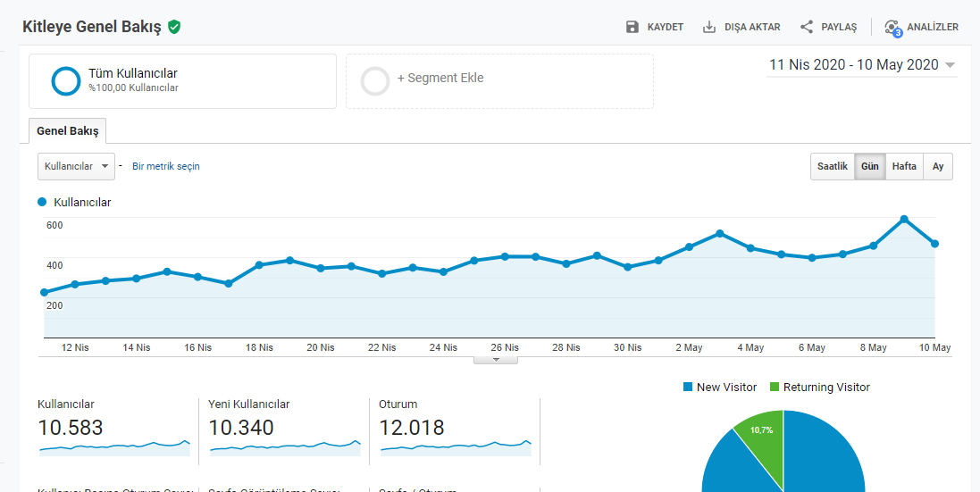Click the 2 May axis label
This screenshot has width=980, height=492.
(689, 347)
